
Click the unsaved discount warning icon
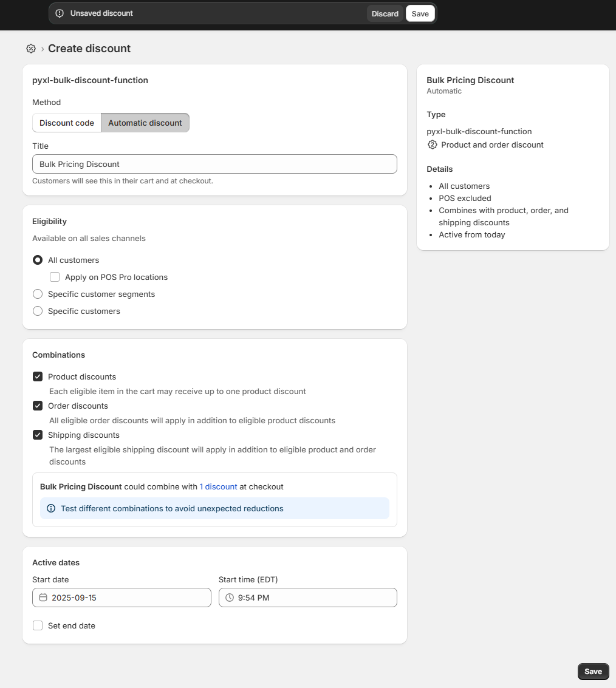(x=60, y=13)
